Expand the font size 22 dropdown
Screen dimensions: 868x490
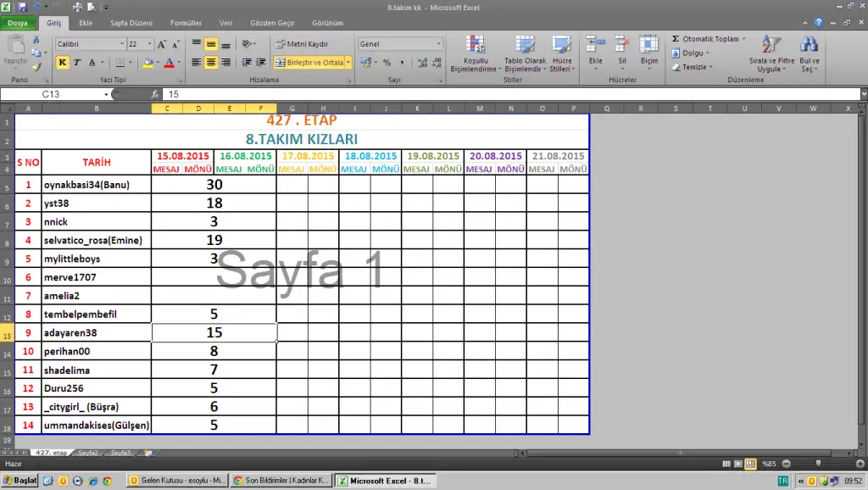point(150,44)
